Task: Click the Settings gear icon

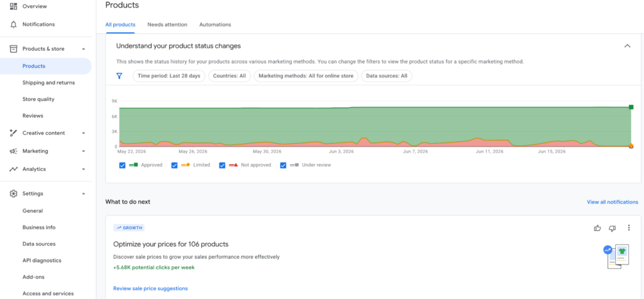Action: (14, 193)
